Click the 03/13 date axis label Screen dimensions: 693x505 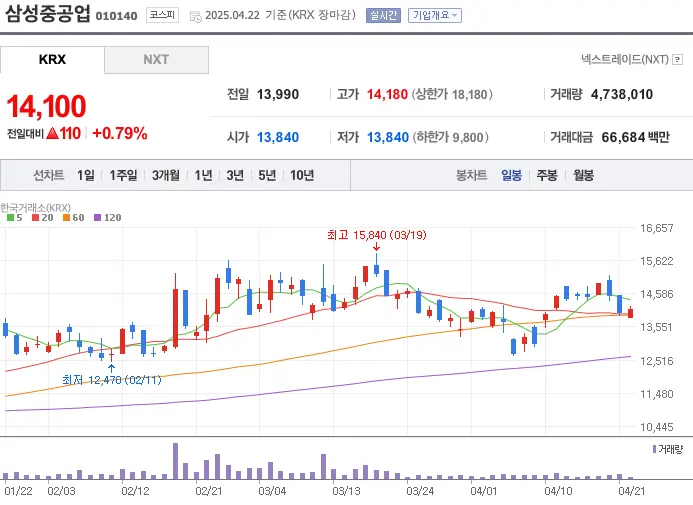346,491
